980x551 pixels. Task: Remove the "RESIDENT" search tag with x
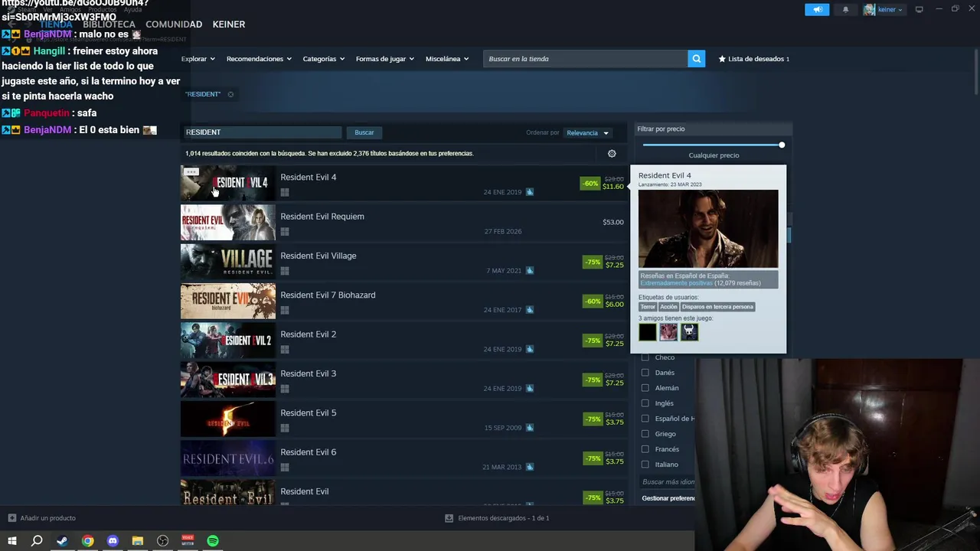(x=230, y=94)
